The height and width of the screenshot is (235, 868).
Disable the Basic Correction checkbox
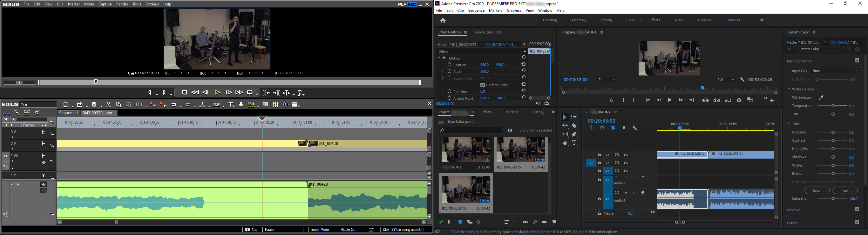click(857, 61)
